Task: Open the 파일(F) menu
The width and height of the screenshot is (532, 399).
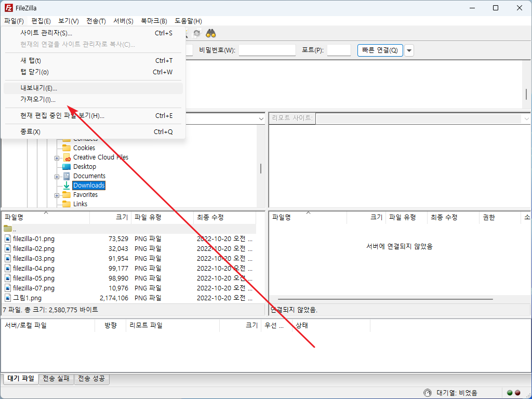Action: (x=14, y=21)
